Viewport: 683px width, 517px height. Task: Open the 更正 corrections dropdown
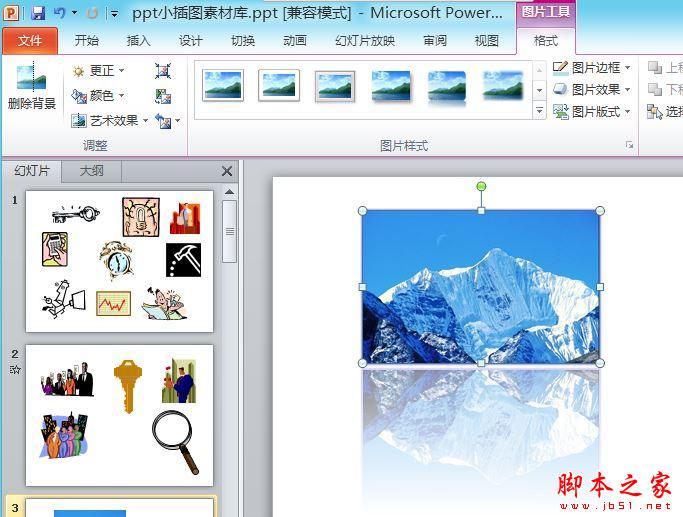pyautogui.click(x=99, y=71)
